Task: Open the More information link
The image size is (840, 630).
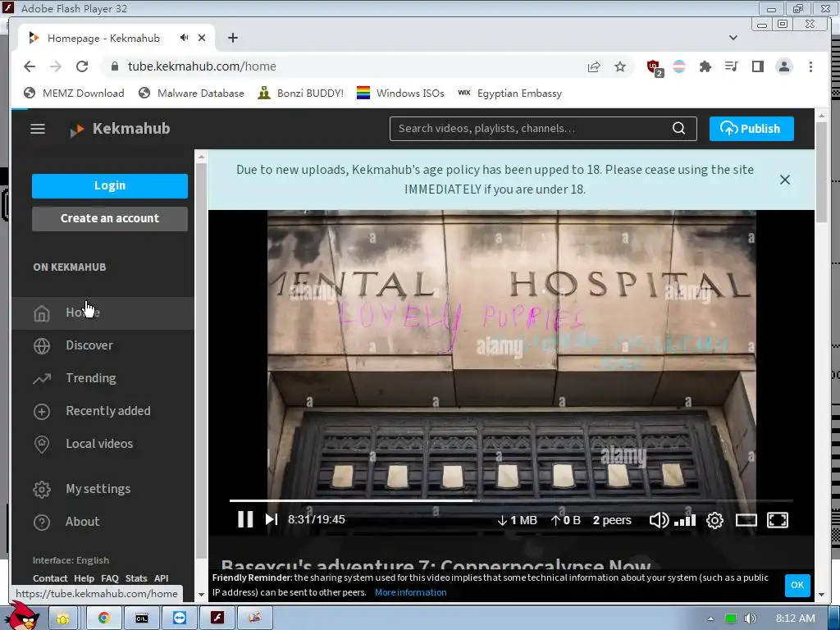Action: coord(410,592)
